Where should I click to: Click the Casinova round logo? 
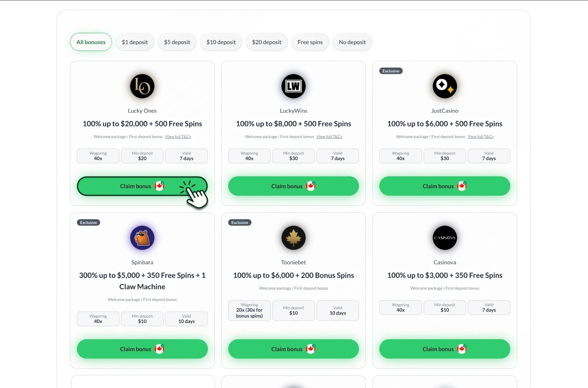[445, 238]
